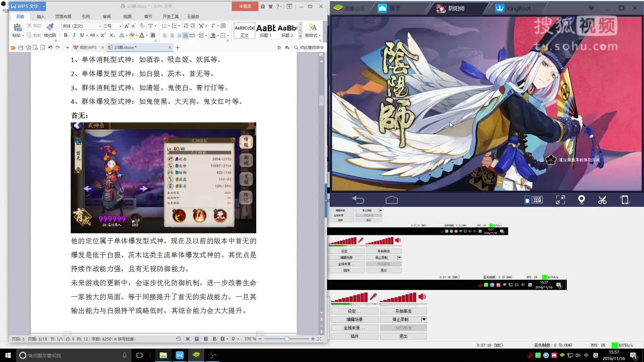Click zoom out minus on the status bar
This screenshot has width=644, height=362.
pyautogui.click(x=260, y=339)
